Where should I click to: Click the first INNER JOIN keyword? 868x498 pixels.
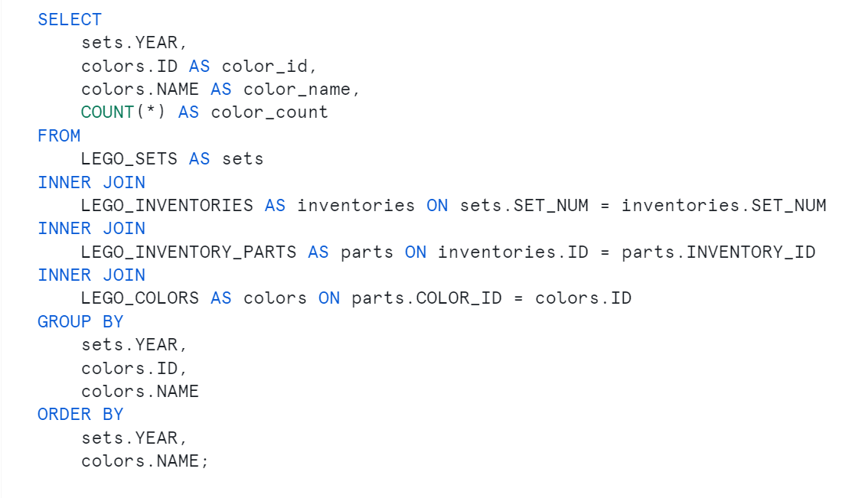tap(91, 182)
